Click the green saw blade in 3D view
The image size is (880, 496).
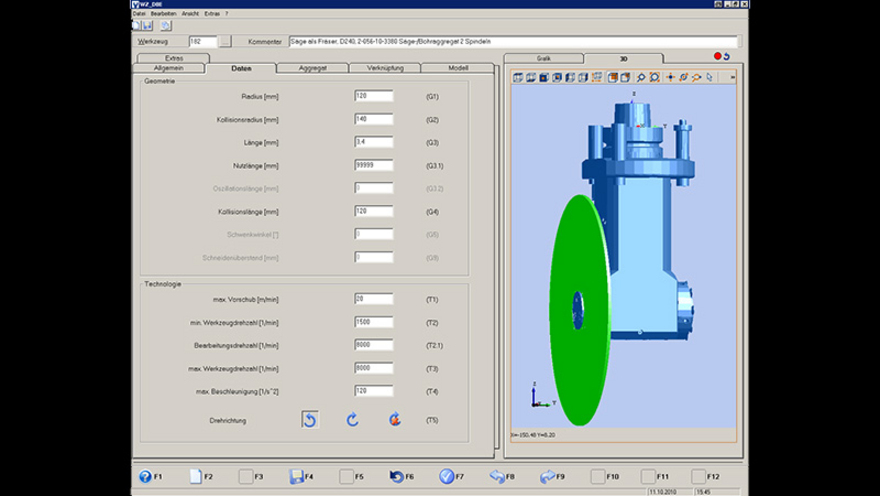[579, 310]
